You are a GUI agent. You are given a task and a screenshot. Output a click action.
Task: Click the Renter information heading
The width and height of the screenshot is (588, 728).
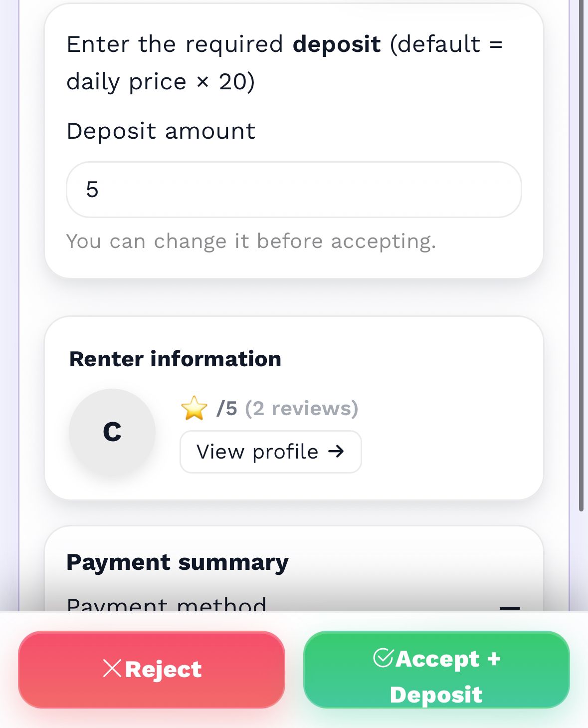(175, 359)
